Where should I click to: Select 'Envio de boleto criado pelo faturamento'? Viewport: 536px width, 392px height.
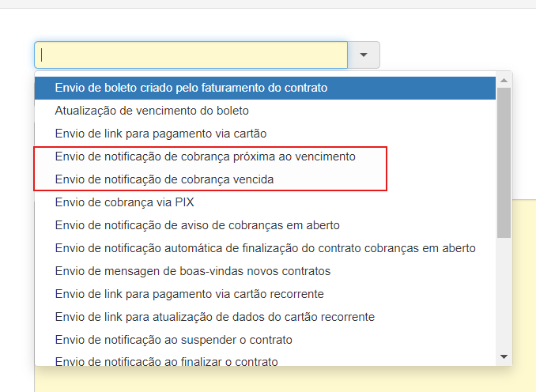(191, 88)
